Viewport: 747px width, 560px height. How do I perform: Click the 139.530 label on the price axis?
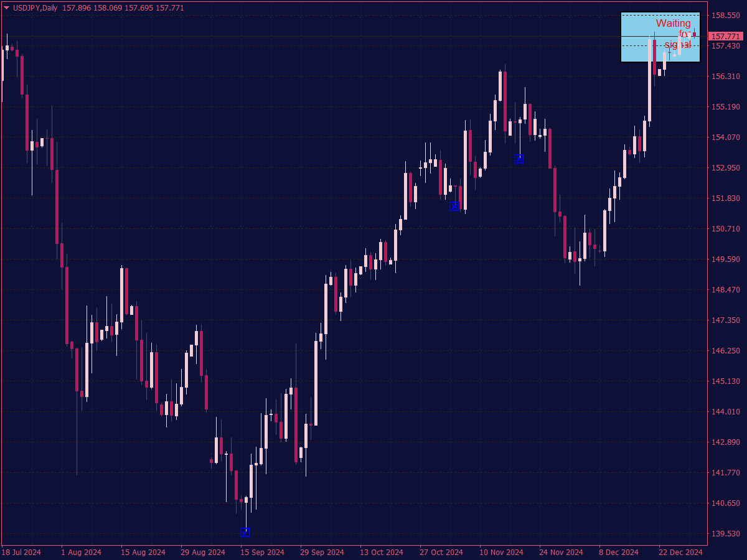click(725, 533)
